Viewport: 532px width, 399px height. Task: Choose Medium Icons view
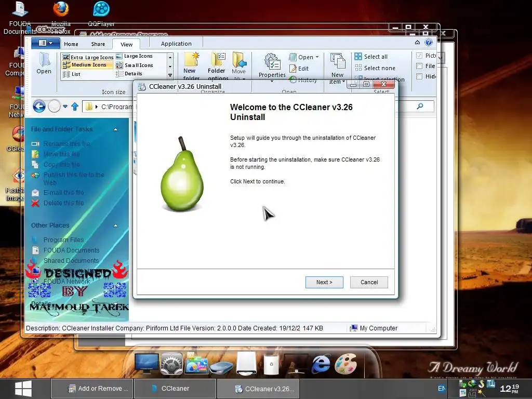pyautogui.click(x=87, y=65)
